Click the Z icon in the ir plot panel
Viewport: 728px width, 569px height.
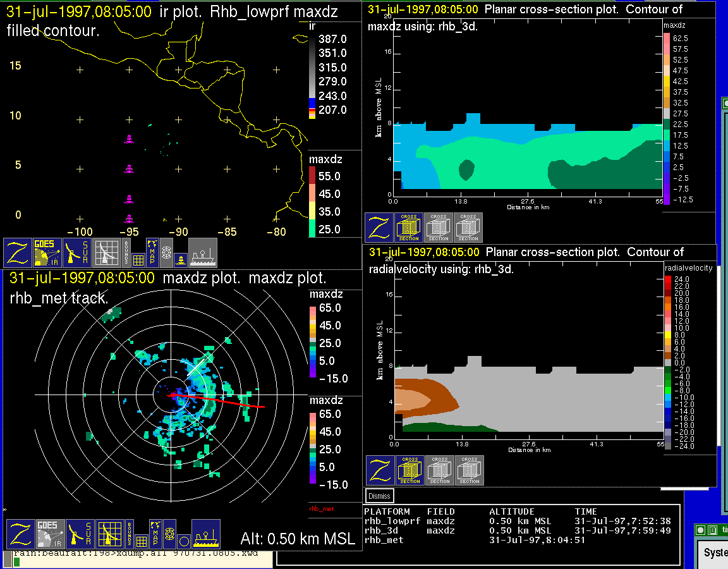click(x=18, y=253)
